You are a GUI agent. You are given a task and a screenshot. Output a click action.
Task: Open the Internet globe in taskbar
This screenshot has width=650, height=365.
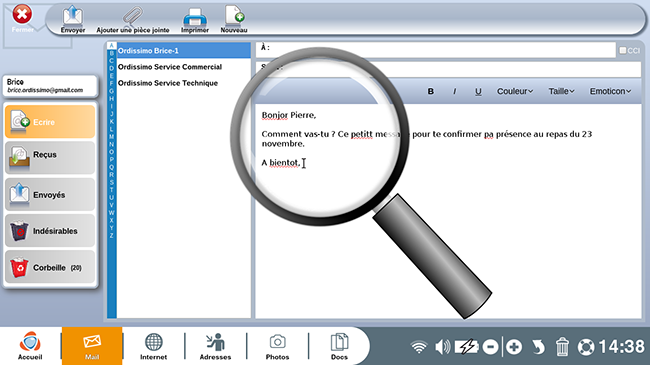coord(153,343)
